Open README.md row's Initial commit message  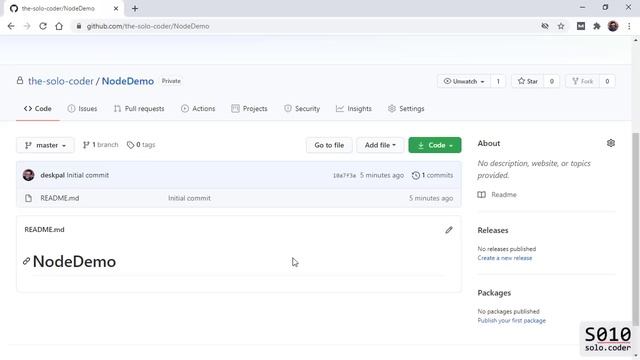click(189, 198)
